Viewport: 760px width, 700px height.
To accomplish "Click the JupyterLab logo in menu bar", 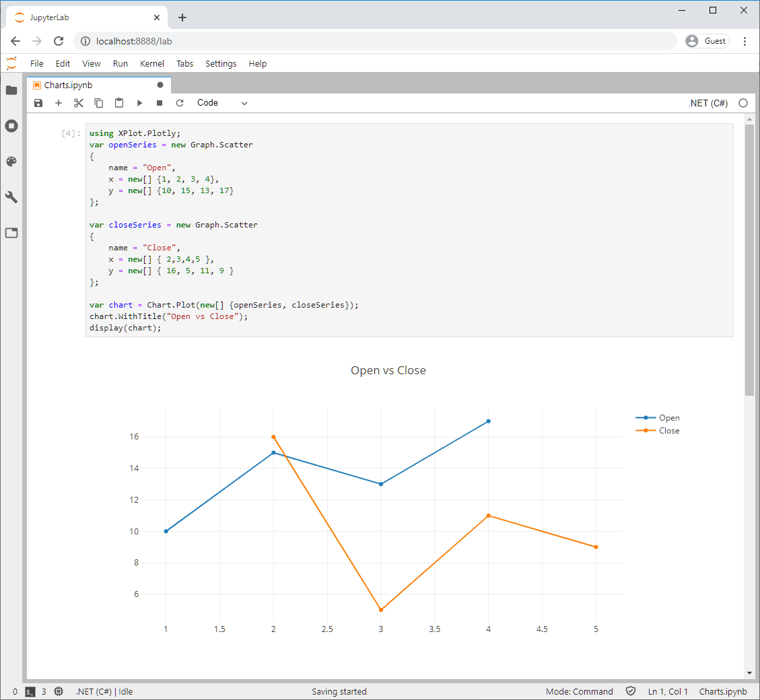I will [11, 63].
